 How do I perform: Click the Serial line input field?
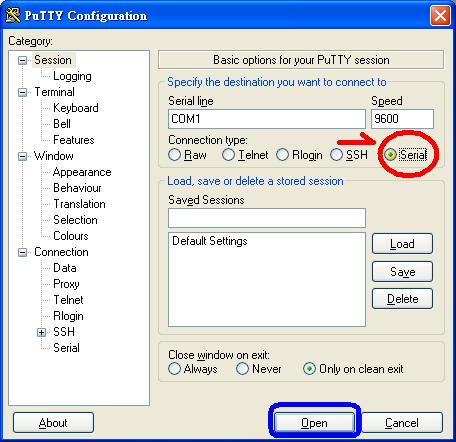point(267,119)
